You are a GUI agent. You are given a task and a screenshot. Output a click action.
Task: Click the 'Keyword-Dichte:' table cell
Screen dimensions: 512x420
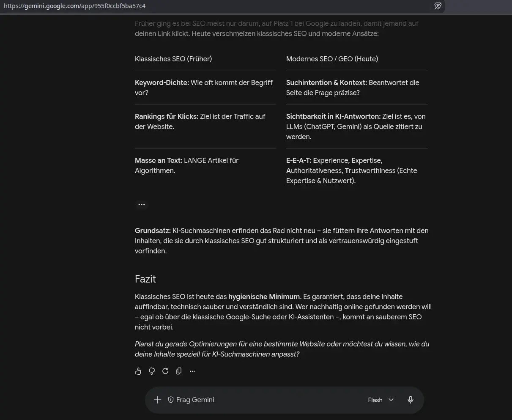pyautogui.click(x=205, y=88)
